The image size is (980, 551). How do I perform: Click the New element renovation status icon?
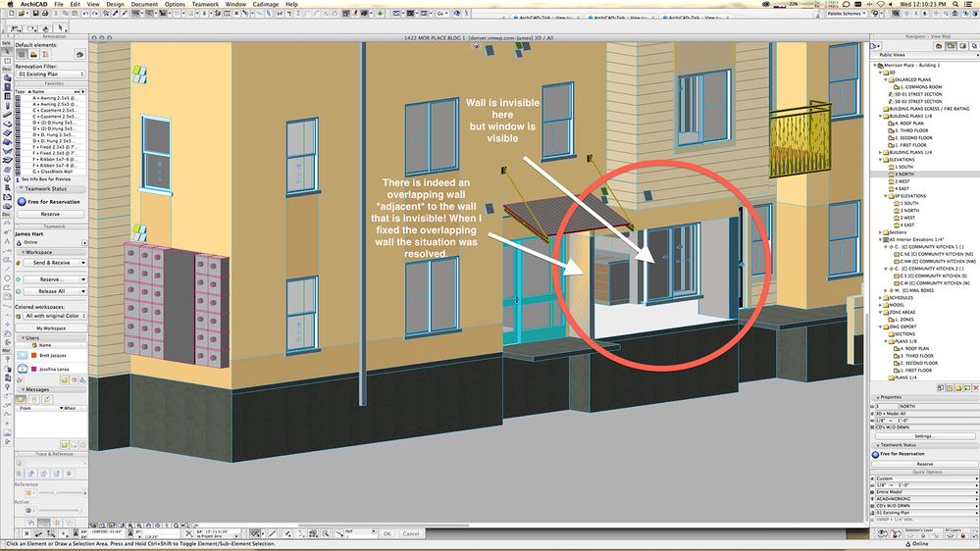[46, 54]
